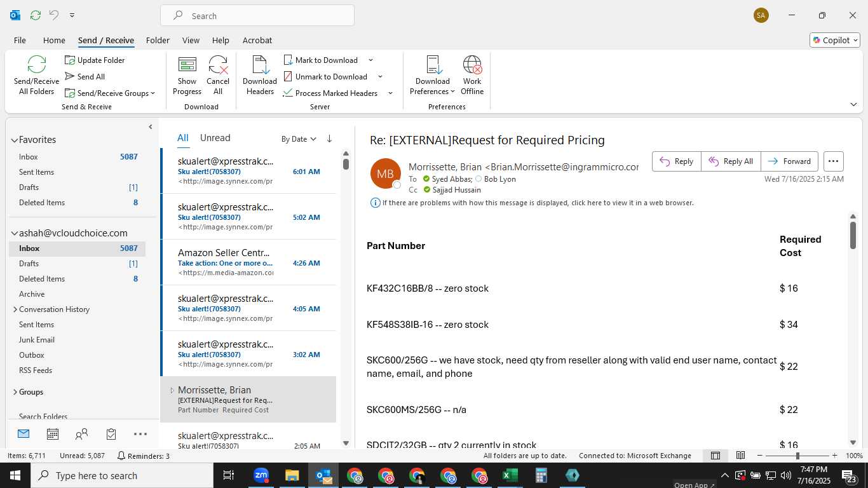Screen dimensions: 868x488
Task: Reverse sort order arrow
Action: tap(329, 139)
